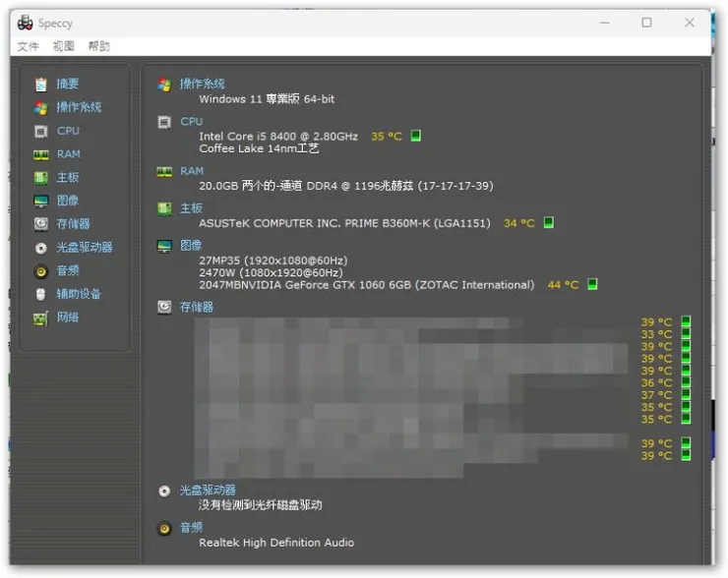Open 存储器 label in sidebar
The image size is (728, 578).
pos(74,223)
